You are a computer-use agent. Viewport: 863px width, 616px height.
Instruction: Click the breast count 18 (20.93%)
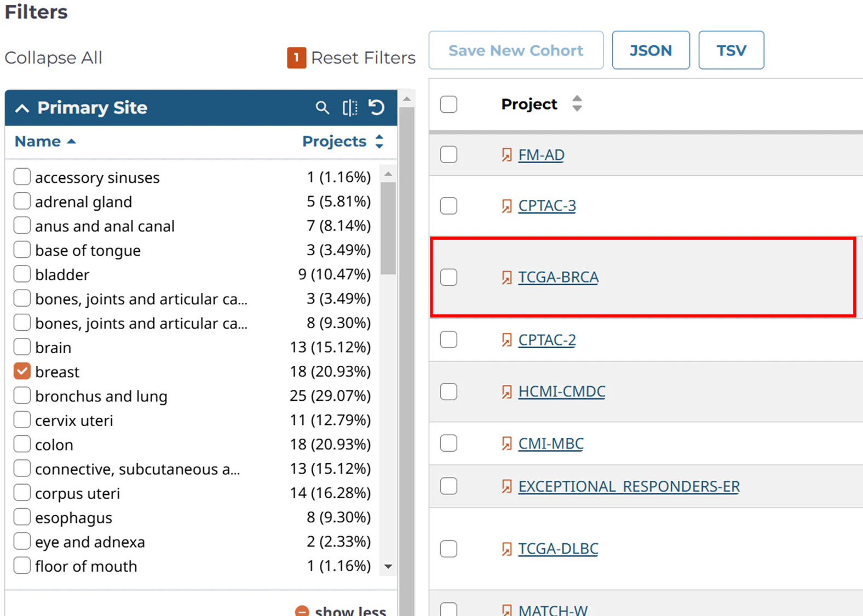[x=330, y=372]
